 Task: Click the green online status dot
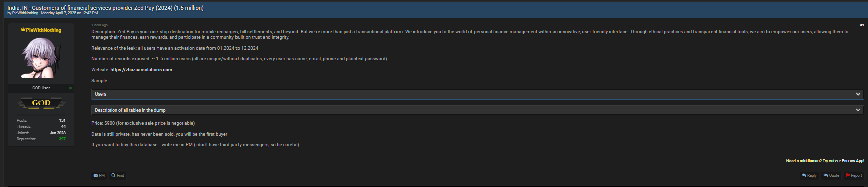[x=70, y=88]
